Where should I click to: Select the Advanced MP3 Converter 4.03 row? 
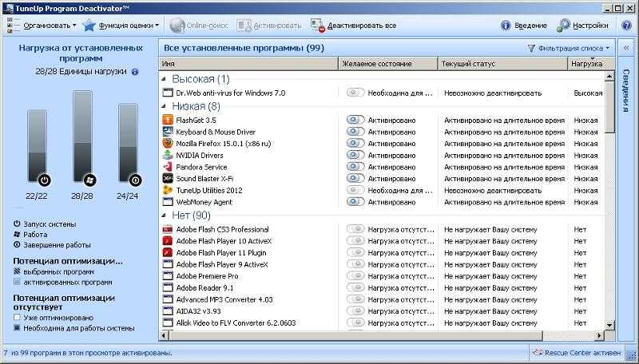[382, 299]
